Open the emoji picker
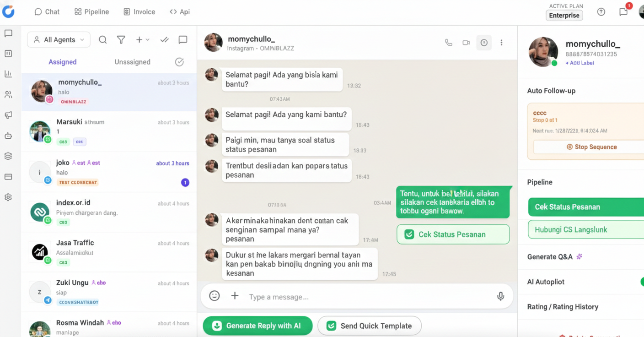The width and height of the screenshot is (644, 337). click(x=215, y=296)
